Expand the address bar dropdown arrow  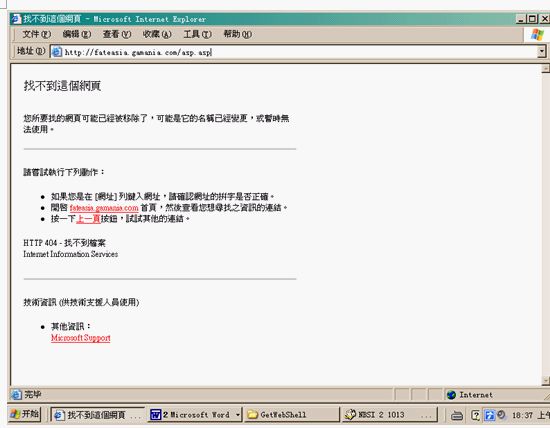(x=542, y=52)
